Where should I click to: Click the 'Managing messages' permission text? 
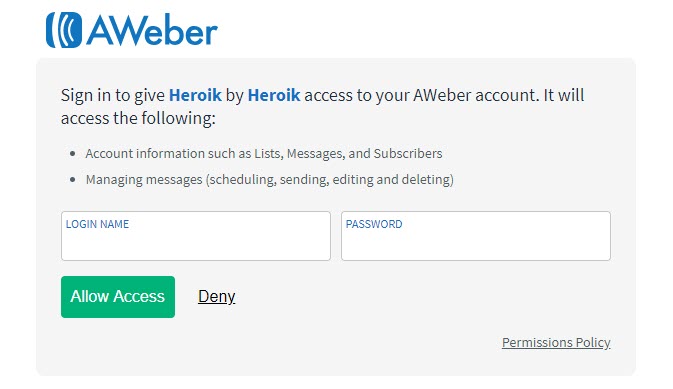click(x=144, y=179)
